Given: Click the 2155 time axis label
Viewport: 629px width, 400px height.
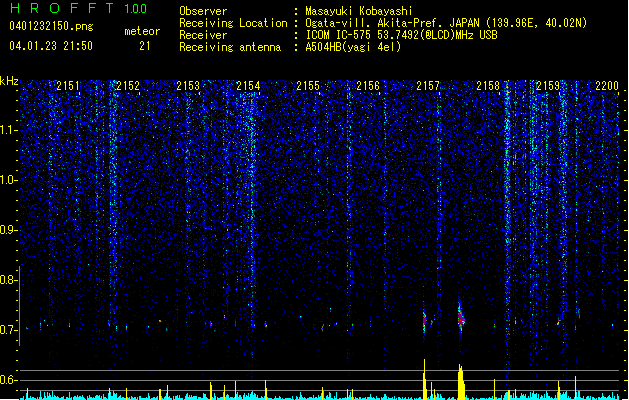Looking at the screenshot, I should coord(308,85).
